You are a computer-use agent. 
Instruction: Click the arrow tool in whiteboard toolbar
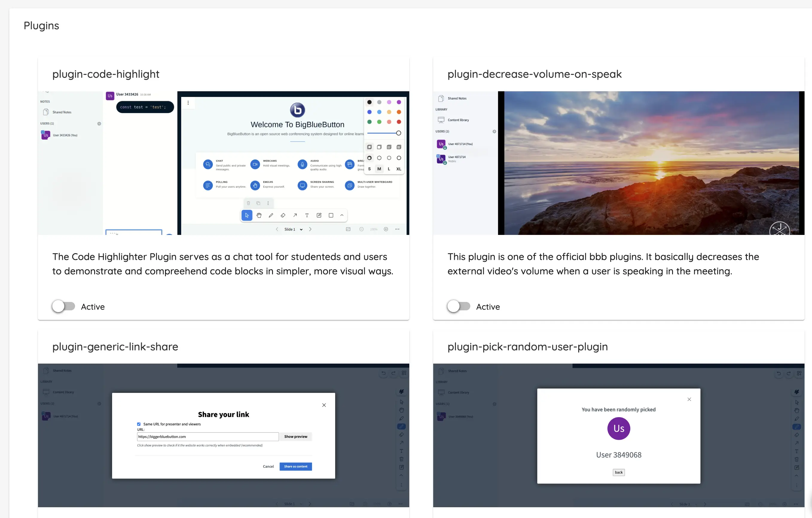click(295, 215)
